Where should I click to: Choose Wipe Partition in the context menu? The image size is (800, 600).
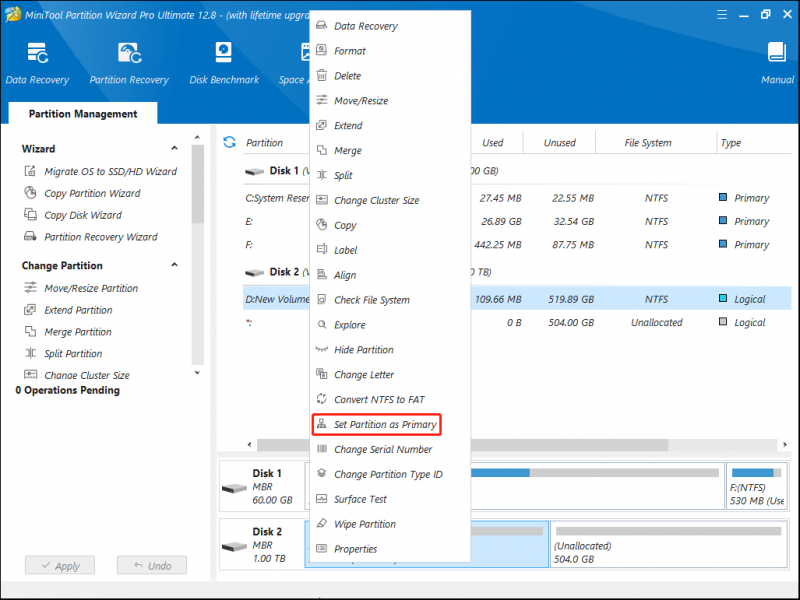tap(365, 524)
